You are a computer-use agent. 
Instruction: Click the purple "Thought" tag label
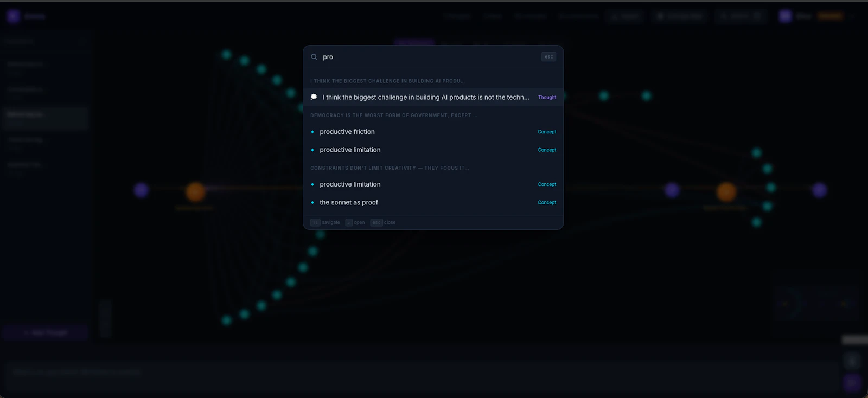pyautogui.click(x=547, y=98)
